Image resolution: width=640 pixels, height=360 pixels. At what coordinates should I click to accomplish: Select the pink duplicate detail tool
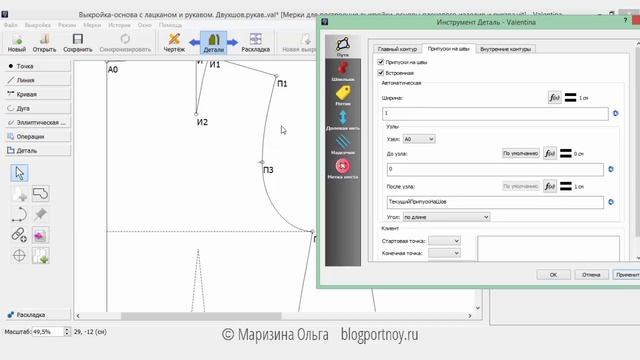point(40,235)
